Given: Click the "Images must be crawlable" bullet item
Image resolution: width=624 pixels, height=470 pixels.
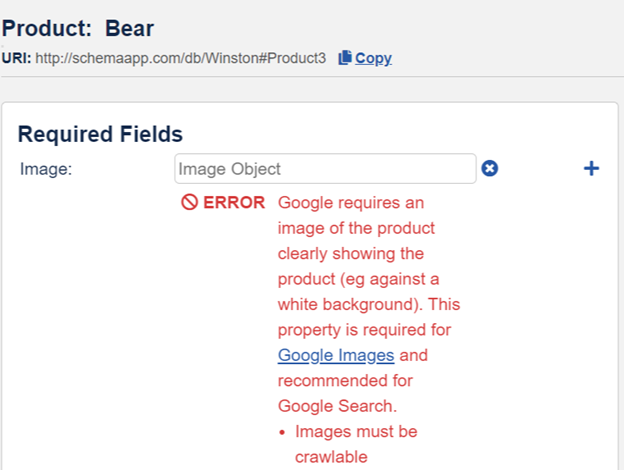Looking at the screenshot, I should click(356, 444).
